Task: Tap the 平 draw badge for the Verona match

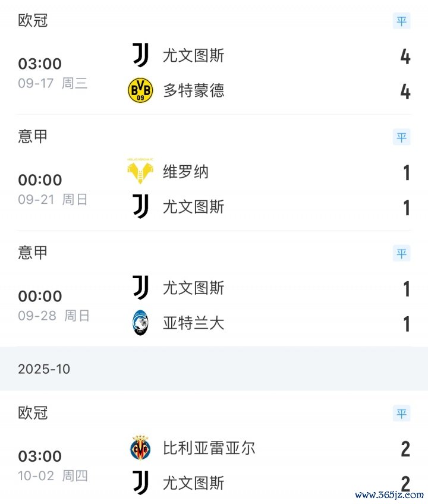Action: click(402, 137)
